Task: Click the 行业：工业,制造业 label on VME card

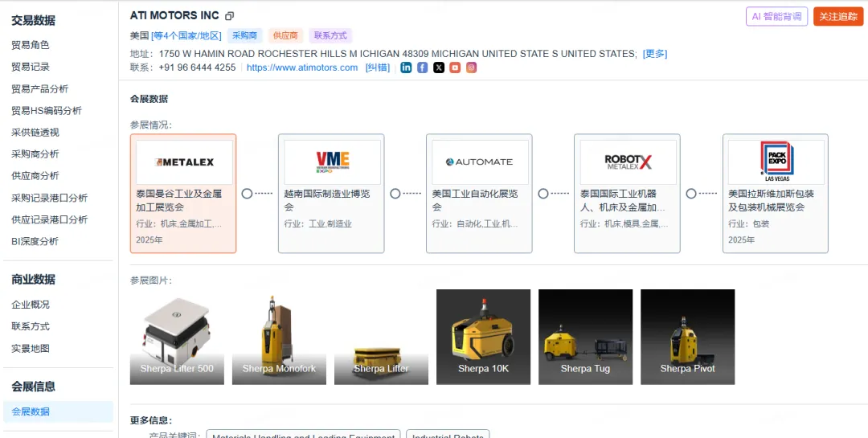Action: click(x=317, y=223)
